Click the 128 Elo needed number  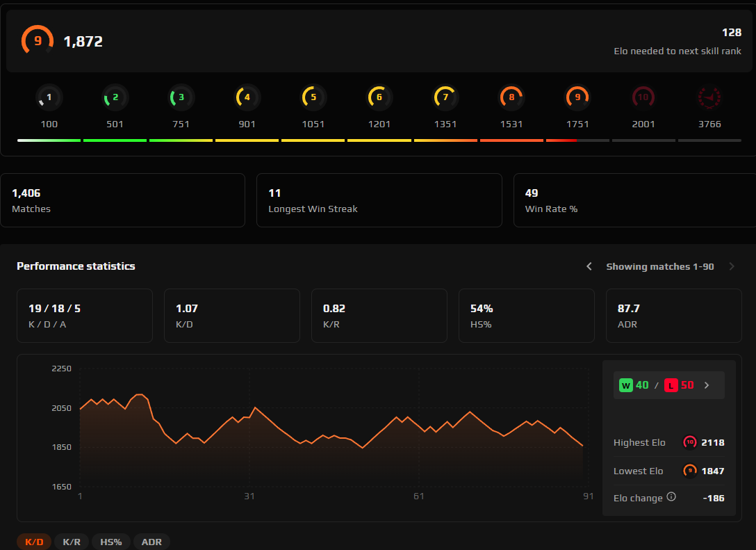732,32
